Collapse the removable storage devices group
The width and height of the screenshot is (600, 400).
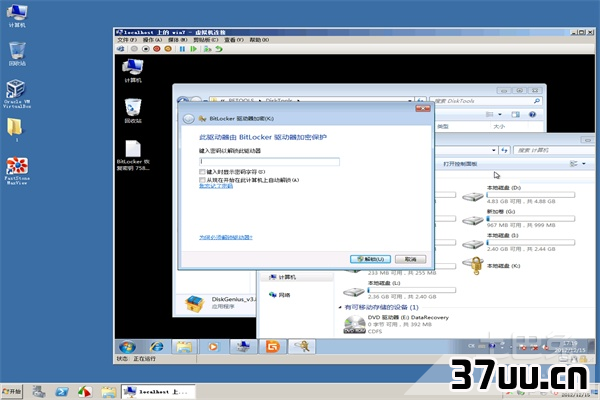pos(340,307)
